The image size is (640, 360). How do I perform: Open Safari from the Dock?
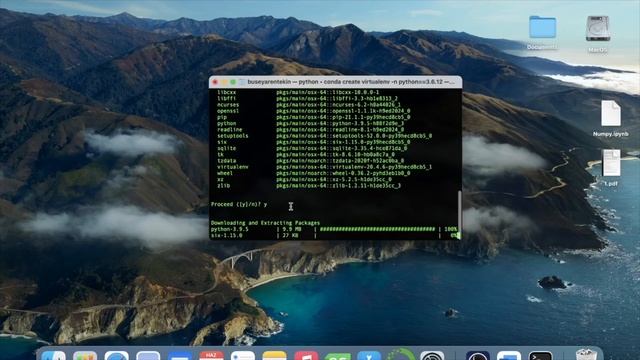[x=117, y=355]
